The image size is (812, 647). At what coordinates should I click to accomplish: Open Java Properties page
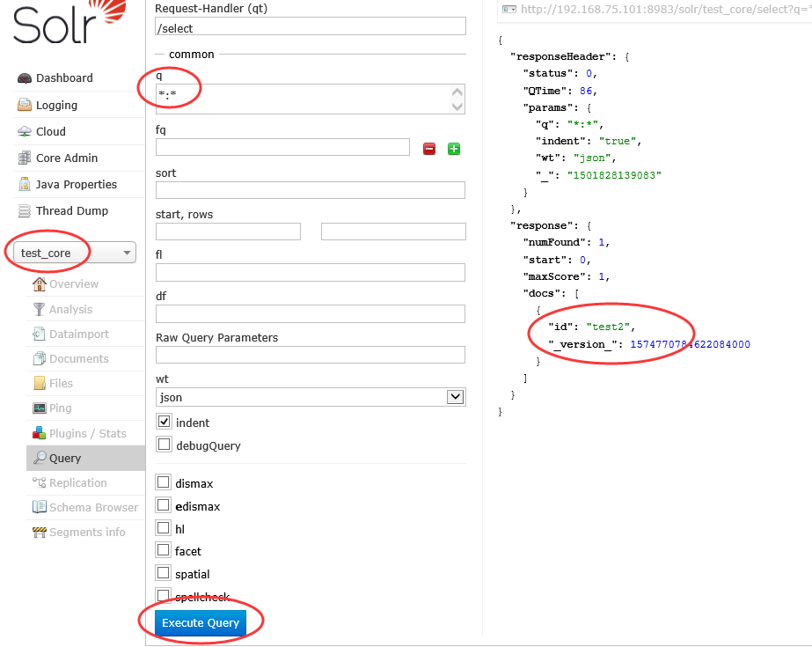pos(77,184)
